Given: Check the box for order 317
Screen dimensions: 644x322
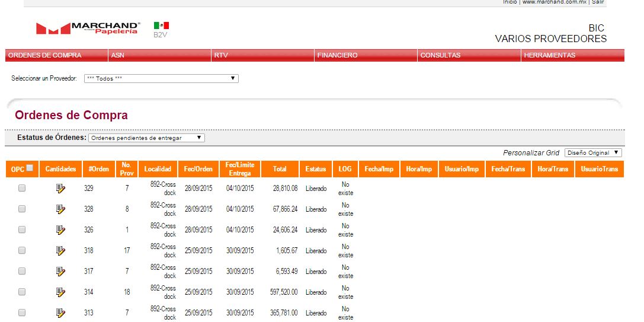Looking at the screenshot, I should (22, 271).
